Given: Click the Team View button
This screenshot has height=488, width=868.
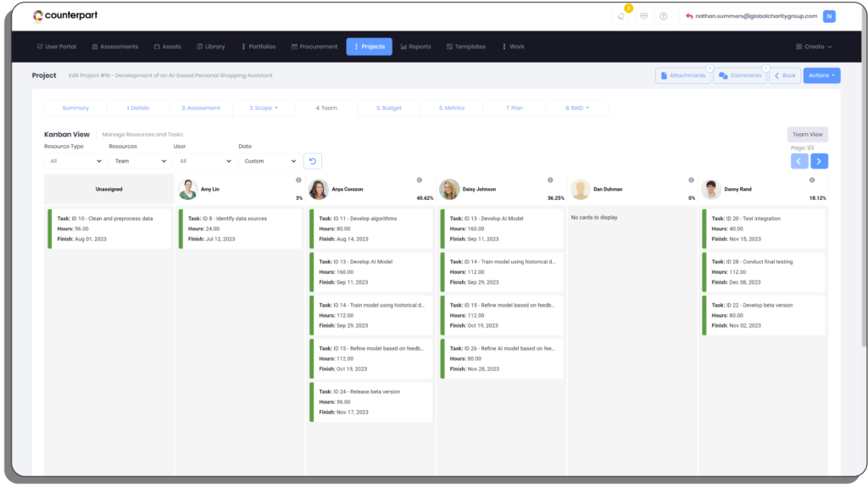Looking at the screenshot, I should 807,134.
